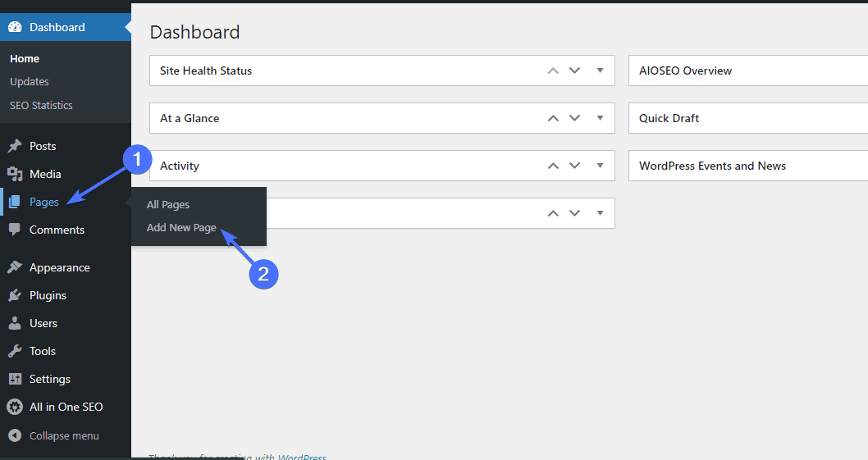
Task: Open the Plugins plug icon
Action: coord(15,295)
